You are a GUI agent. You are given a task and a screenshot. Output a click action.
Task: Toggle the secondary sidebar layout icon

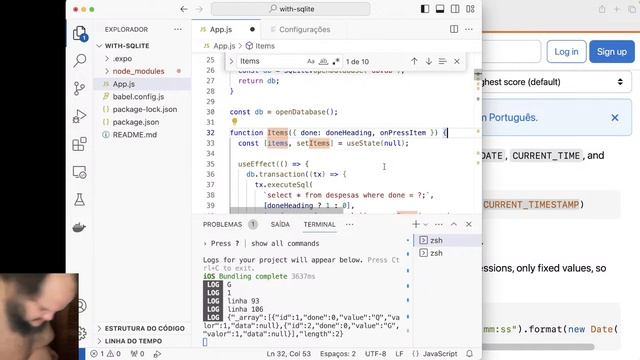[x=455, y=9]
